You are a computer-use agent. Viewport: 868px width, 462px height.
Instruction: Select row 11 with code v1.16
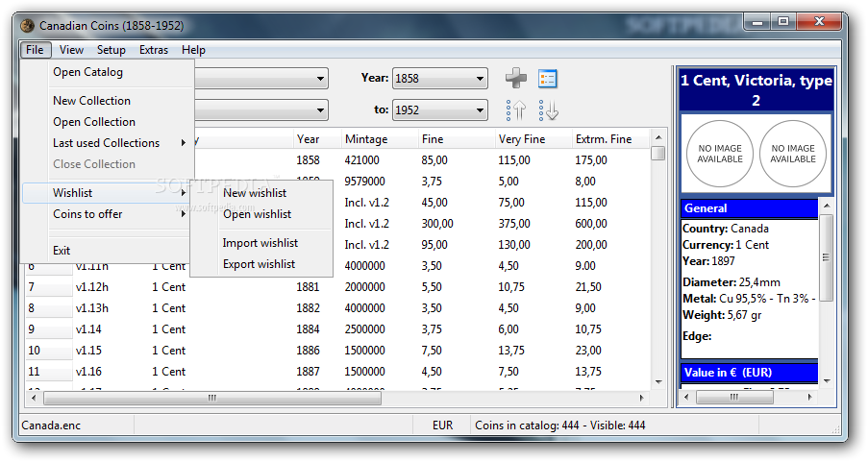[x=336, y=372]
